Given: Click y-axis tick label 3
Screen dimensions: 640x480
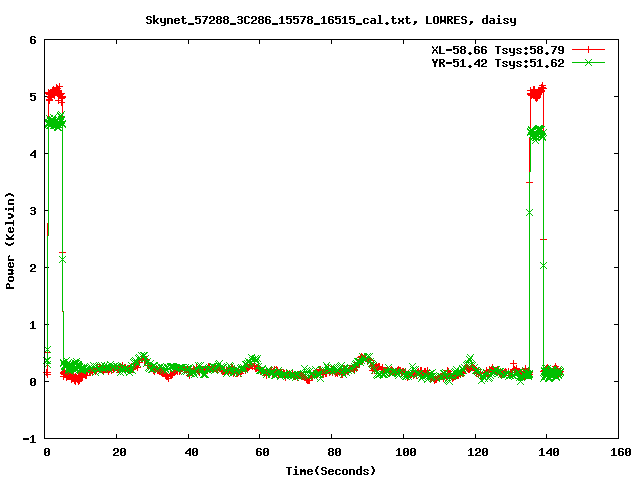Looking at the screenshot, I should (33, 211).
